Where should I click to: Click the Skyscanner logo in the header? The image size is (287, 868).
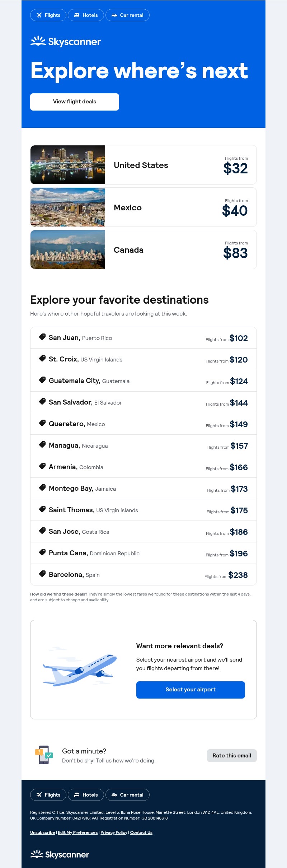(66, 42)
